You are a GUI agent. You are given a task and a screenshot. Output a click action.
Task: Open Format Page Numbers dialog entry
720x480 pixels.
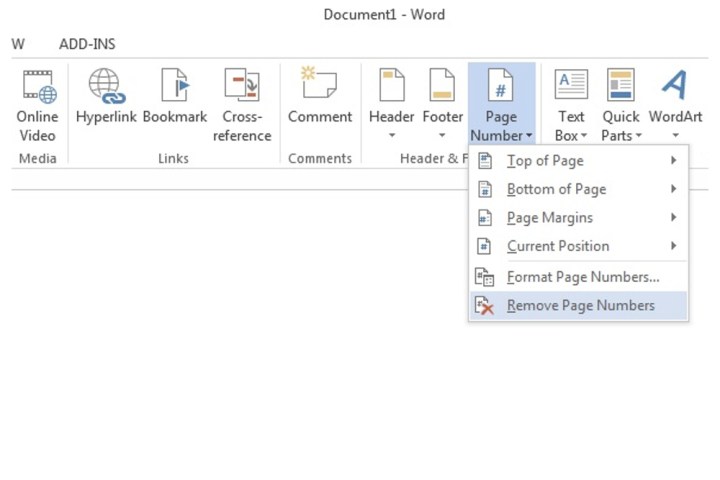(579, 277)
